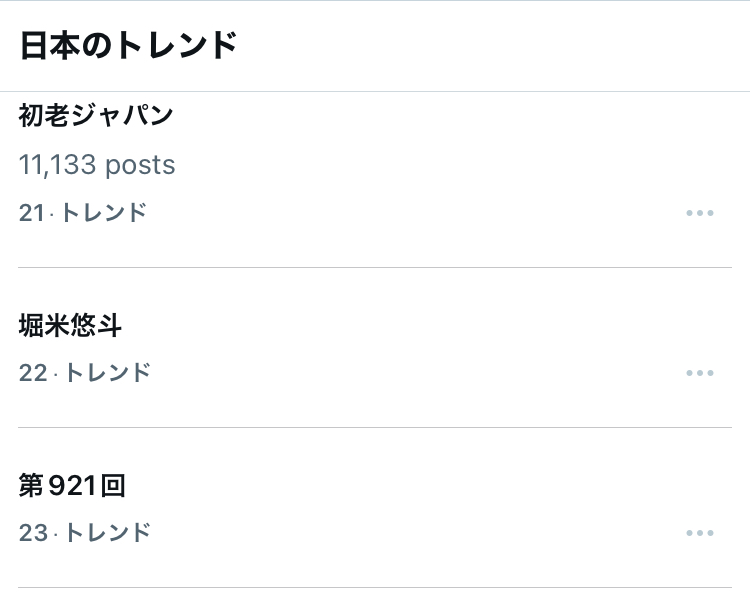The height and width of the screenshot is (605, 750).
Task: Click the rank number 21
Action: [x=31, y=213]
